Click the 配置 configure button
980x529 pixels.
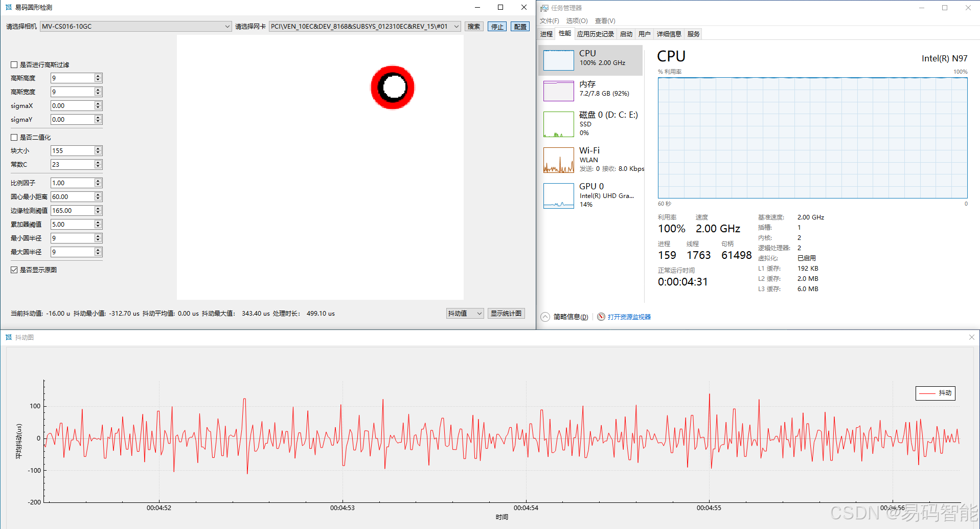tap(520, 27)
